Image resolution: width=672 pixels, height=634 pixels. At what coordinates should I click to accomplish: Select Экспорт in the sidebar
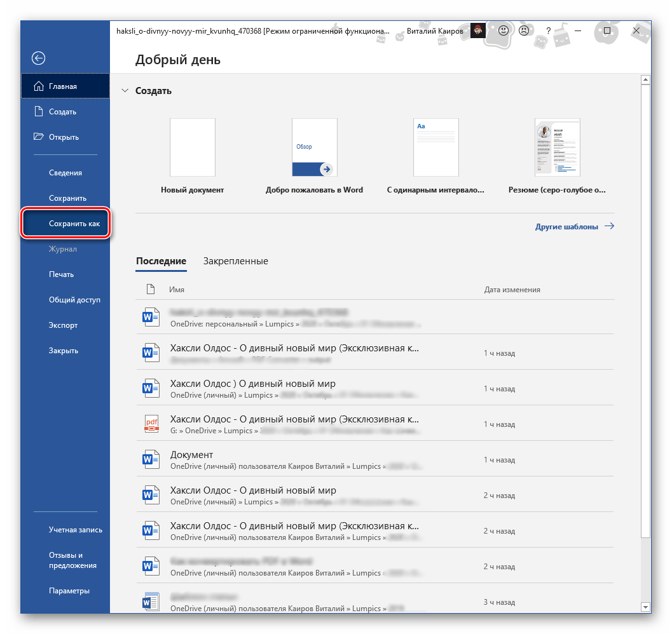pyautogui.click(x=65, y=325)
